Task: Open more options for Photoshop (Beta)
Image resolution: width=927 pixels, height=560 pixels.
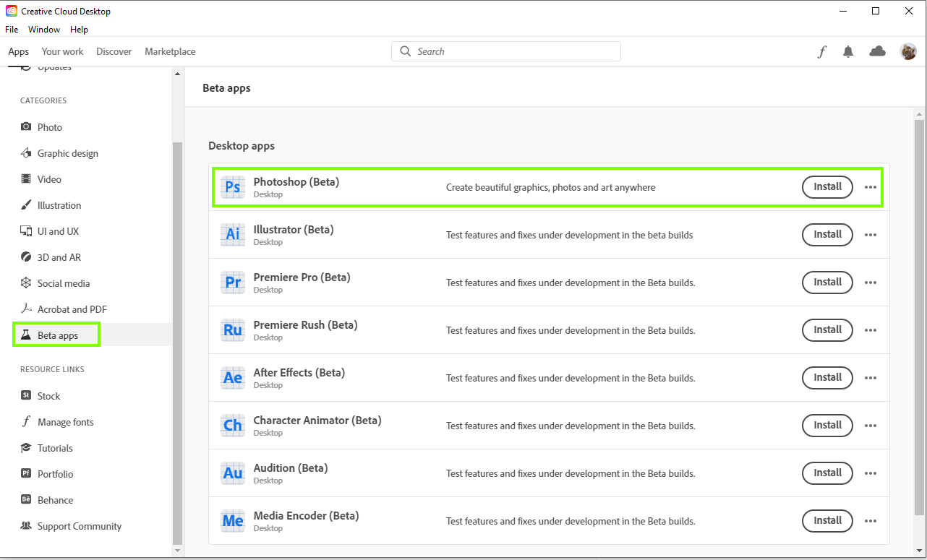Action: coord(871,187)
